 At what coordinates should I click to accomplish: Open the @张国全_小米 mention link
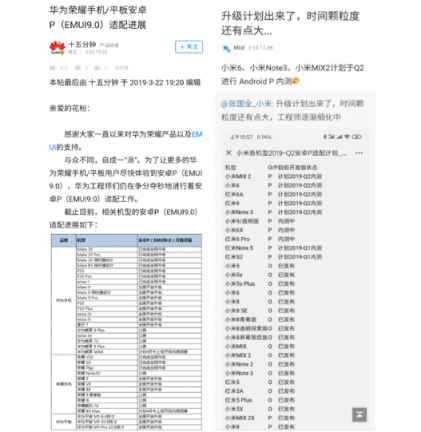[x=247, y=104]
